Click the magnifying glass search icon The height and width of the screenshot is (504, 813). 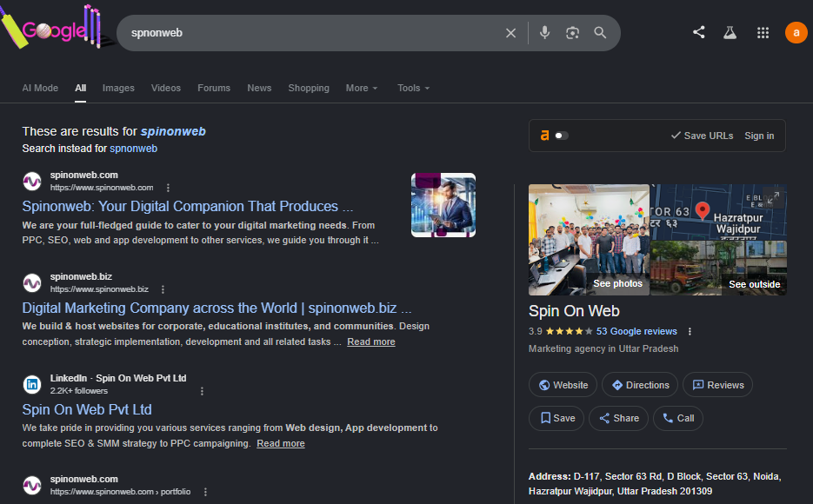[x=600, y=33]
